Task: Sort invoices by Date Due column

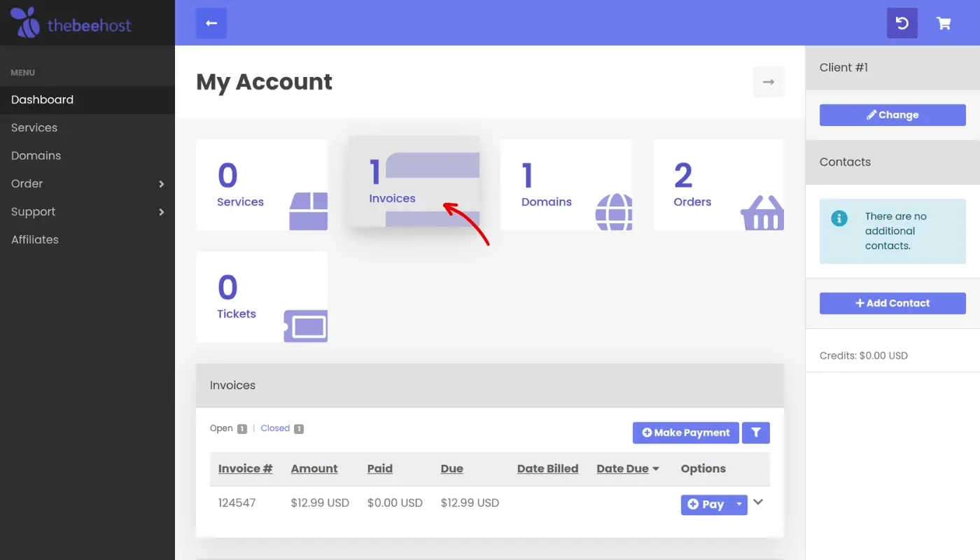Action: (623, 468)
